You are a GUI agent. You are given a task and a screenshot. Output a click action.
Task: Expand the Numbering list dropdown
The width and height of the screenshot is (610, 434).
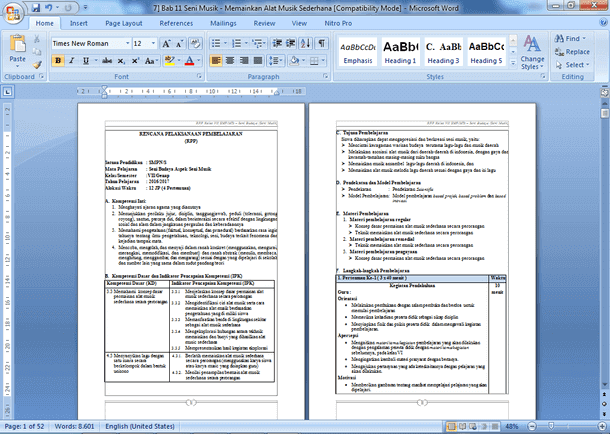coord(246,43)
